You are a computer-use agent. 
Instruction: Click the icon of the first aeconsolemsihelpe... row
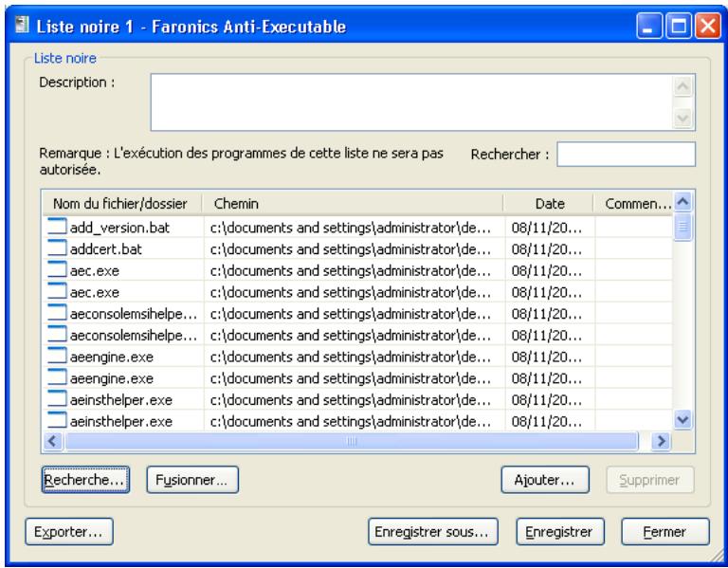[x=57, y=314]
